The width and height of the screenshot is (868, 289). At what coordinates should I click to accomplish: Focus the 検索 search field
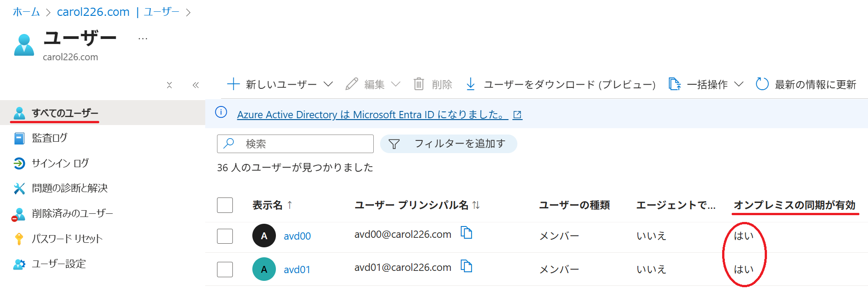tap(295, 144)
